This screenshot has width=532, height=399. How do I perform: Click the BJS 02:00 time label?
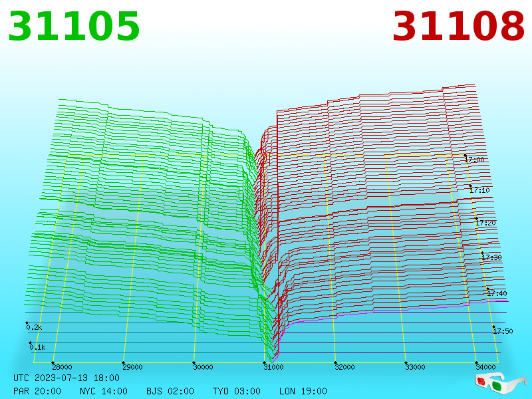[x=170, y=391]
